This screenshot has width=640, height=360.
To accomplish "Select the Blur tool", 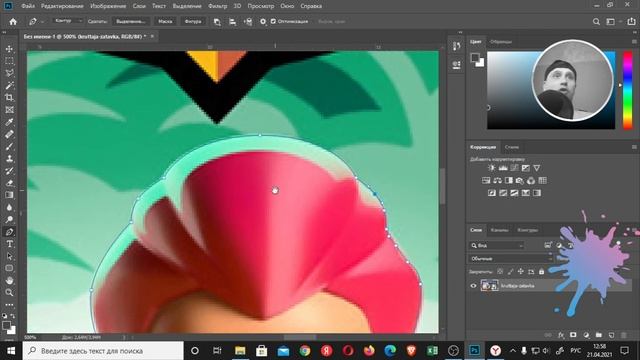I will point(9,207).
